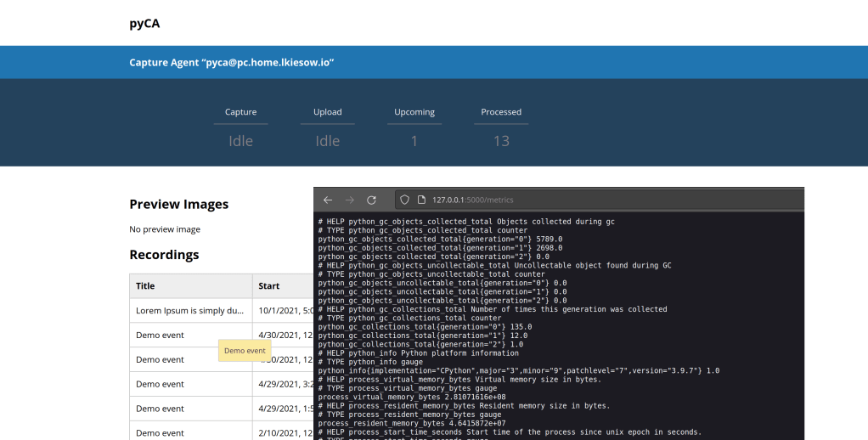Click the browser forward arrow
This screenshot has width=868, height=440.
coord(349,200)
